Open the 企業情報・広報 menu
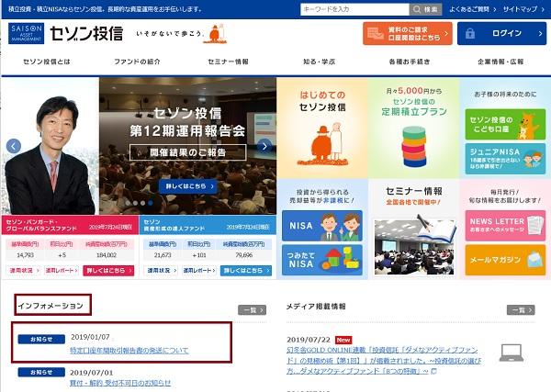The height and width of the screenshot is (392, 551). 500,62
